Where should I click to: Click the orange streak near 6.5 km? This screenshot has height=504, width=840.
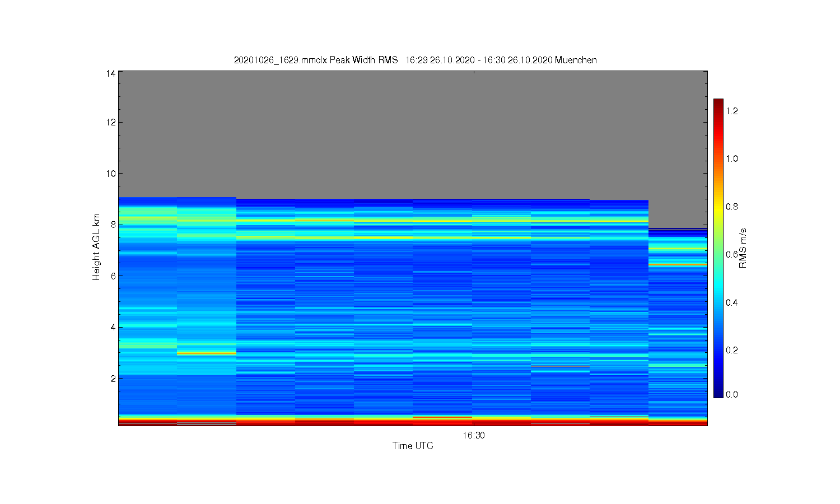coord(678,264)
